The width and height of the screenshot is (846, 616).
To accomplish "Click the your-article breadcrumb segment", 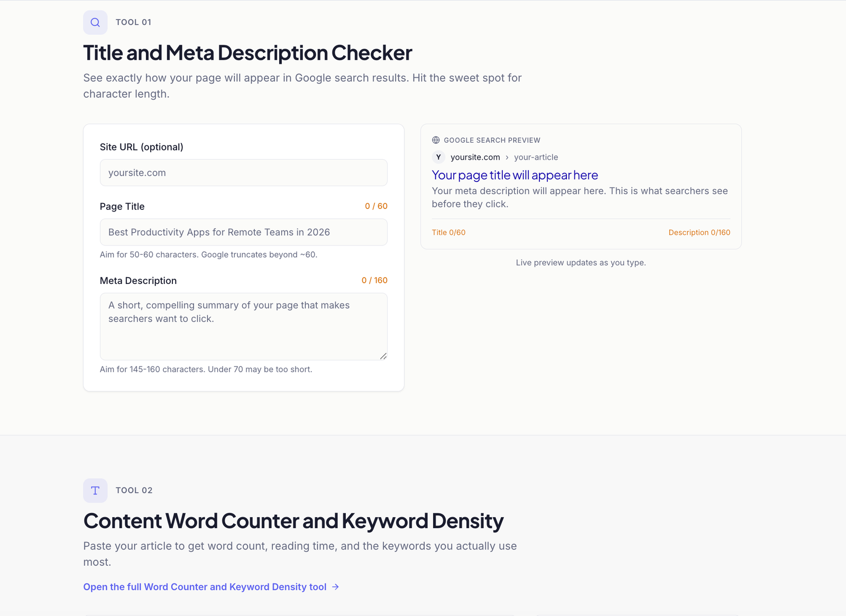I will tap(536, 157).
